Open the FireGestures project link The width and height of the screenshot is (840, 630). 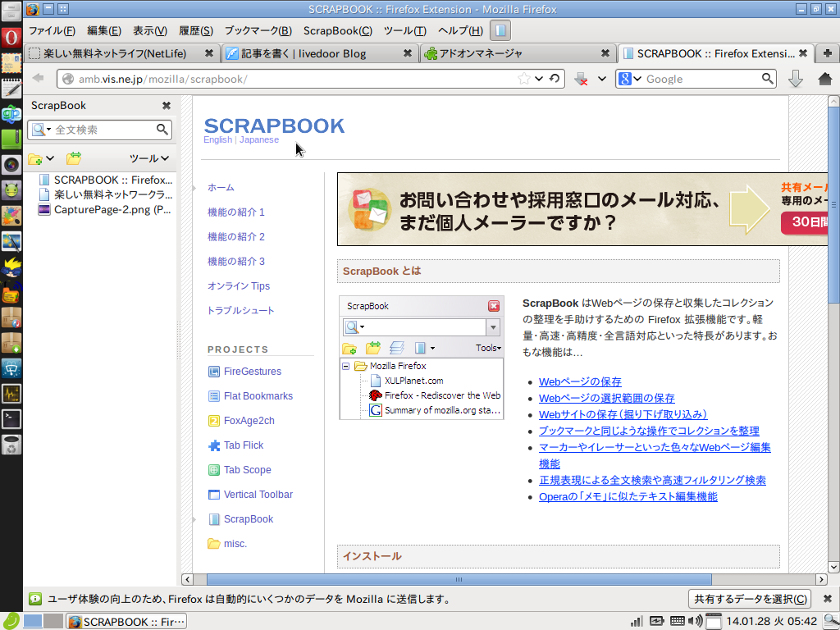253,372
